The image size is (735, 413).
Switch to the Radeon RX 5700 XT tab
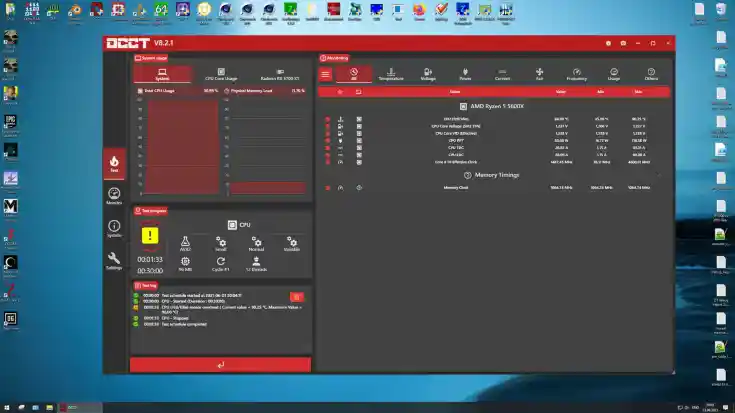tap(280, 74)
